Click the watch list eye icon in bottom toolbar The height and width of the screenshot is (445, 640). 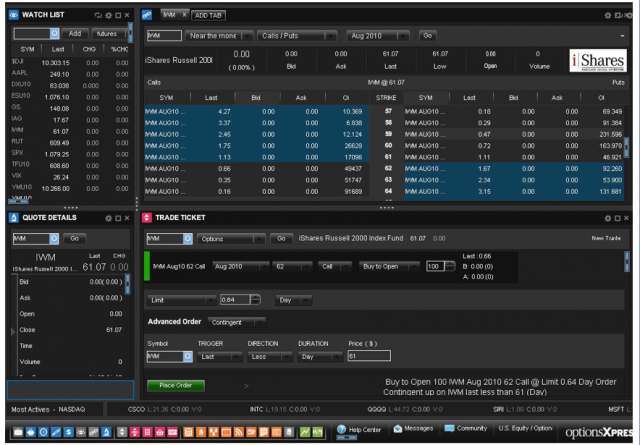click(81, 432)
